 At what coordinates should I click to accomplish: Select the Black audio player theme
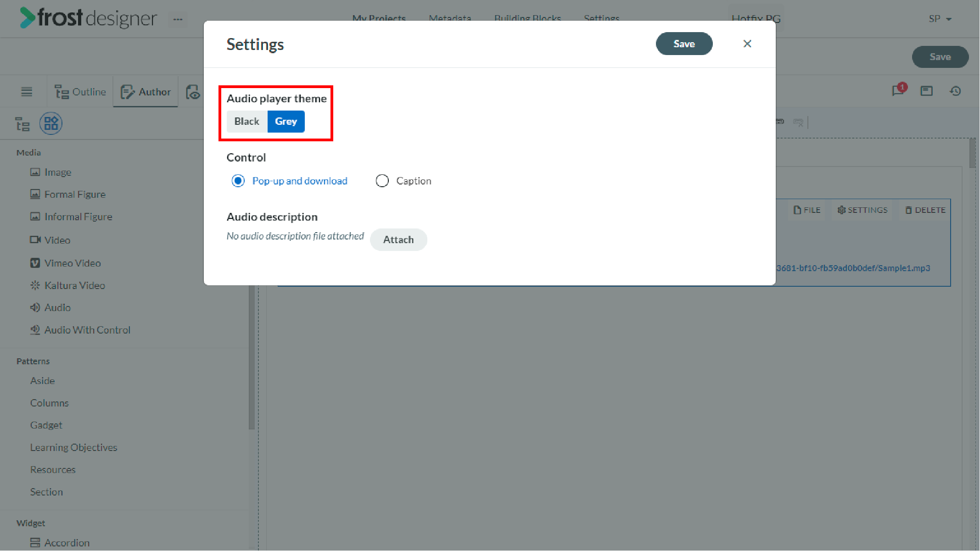[247, 122]
